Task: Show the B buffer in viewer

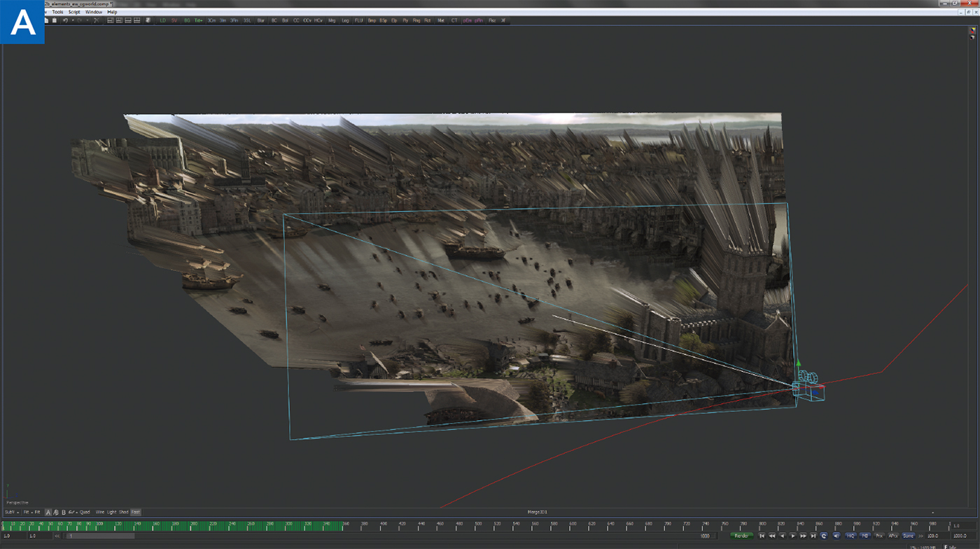Action: tap(64, 512)
